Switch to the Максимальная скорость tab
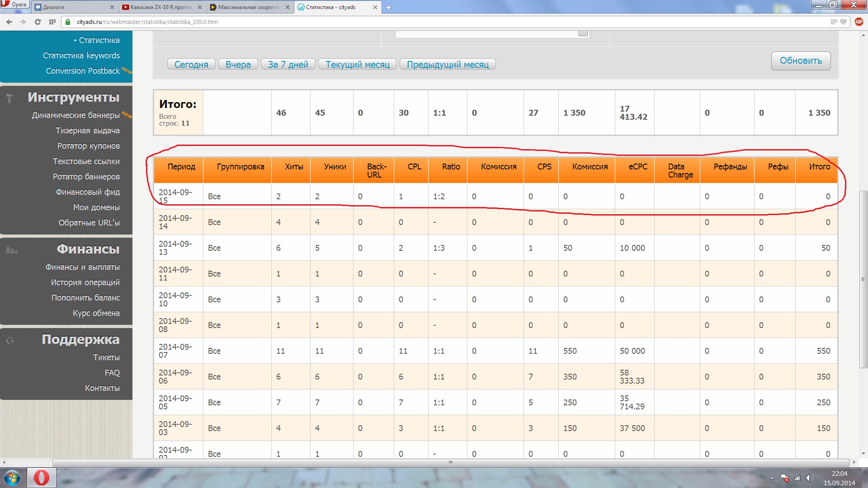The width and height of the screenshot is (868, 488). pos(250,7)
